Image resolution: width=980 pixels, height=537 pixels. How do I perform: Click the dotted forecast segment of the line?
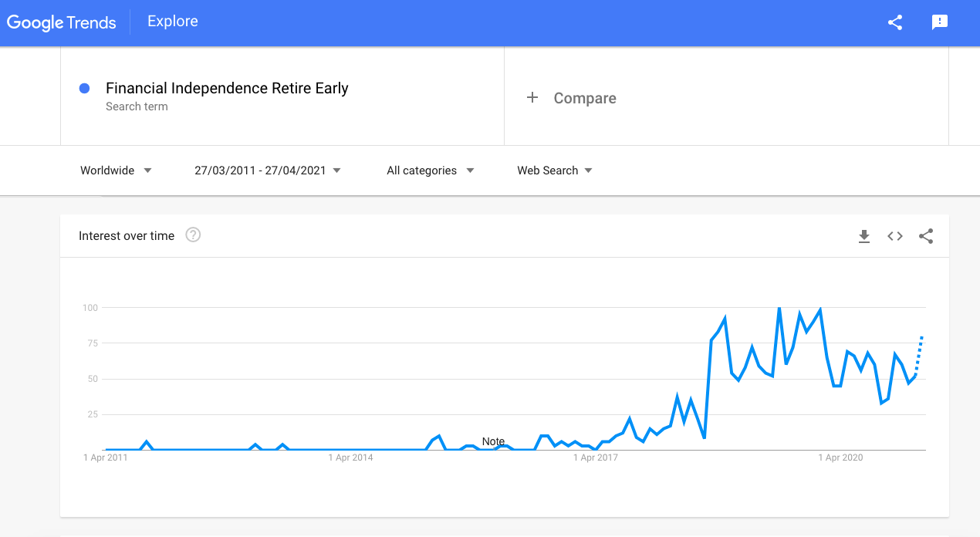pos(918,356)
